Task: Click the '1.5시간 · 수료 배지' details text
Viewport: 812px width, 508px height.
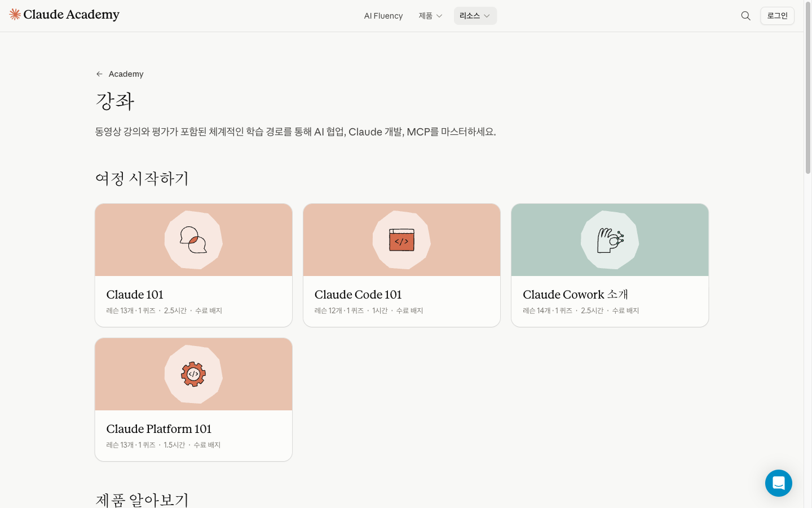Action: point(192,445)
